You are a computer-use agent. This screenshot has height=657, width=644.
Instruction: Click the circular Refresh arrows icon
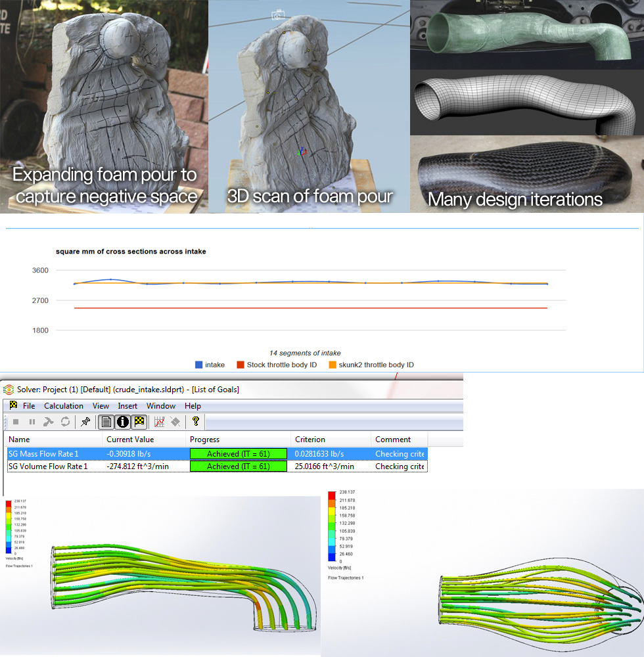[65, 422]
